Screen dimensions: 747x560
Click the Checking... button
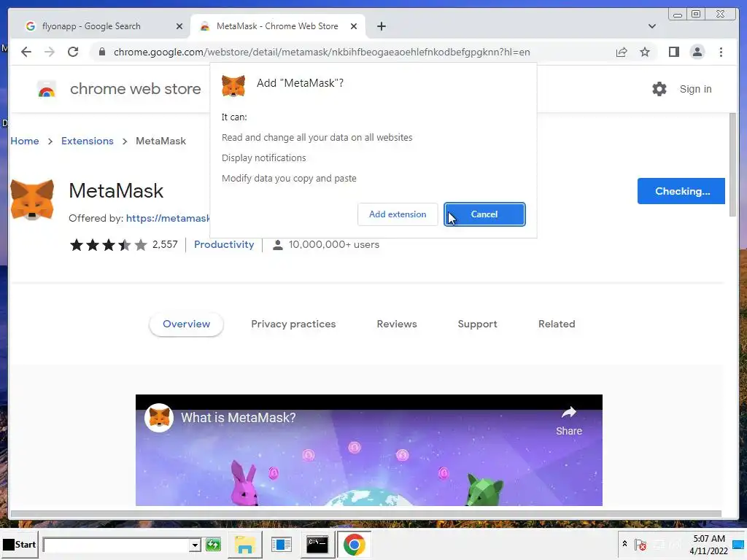click(681, 192)
